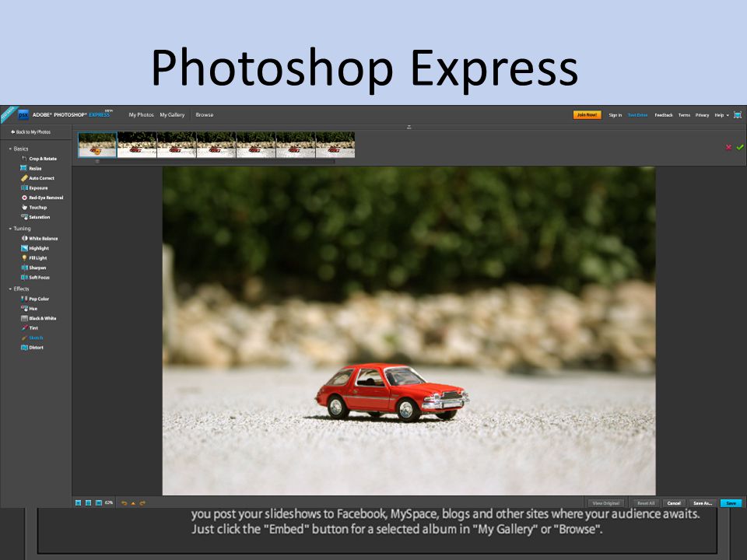Select the highlighted Sketch effect
Screen dimensions: 747x560
pyautogui.click(x=32, y=338)
